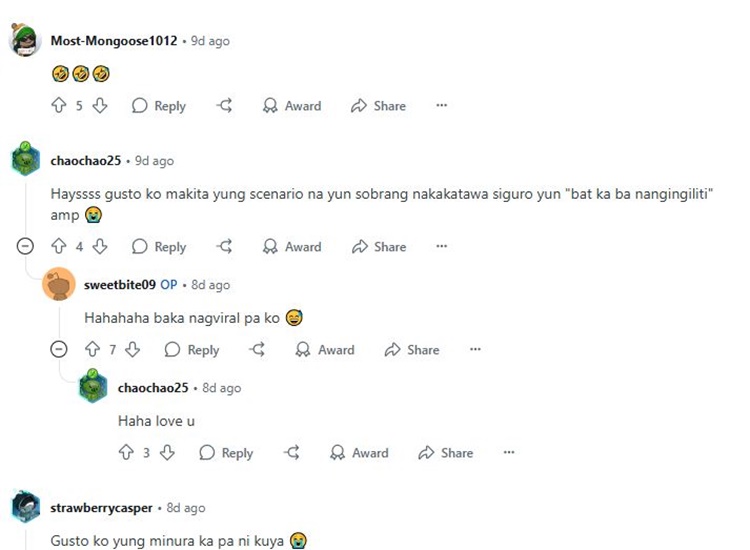Viewport: 750px width, 550px height.
Task: Upvote chaochao25's 'Haha love u' reply
Action: [x=126, y=452]
